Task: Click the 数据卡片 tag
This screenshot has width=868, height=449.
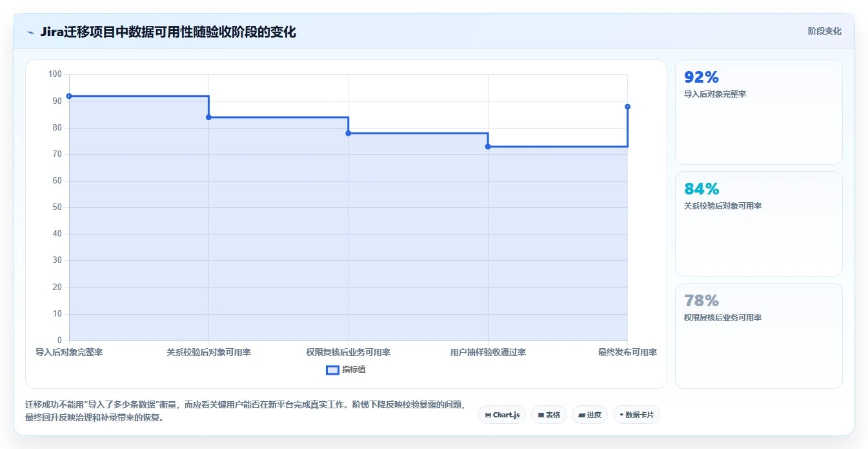Action: click(x=636, y=415)
